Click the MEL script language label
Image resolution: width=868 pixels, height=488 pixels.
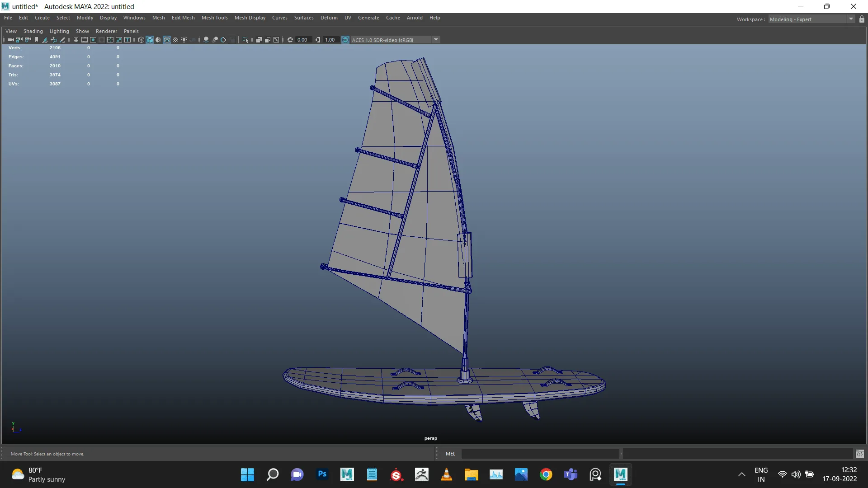(450, 454)
